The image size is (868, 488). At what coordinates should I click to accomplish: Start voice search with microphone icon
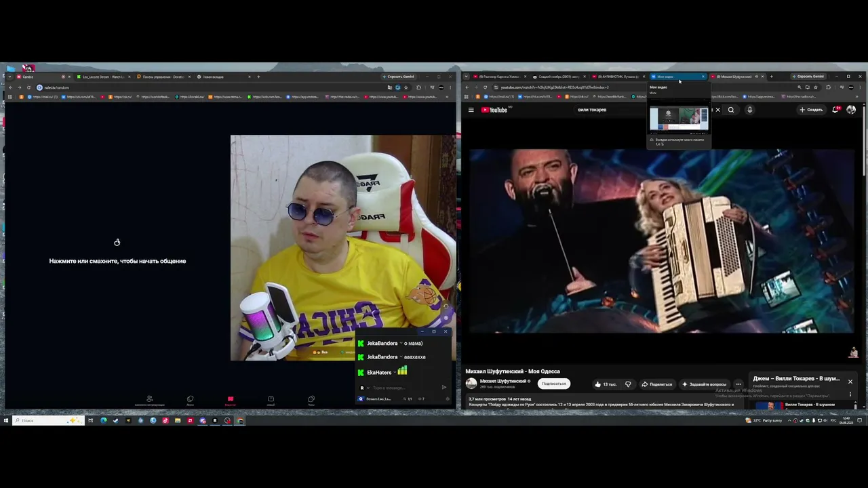point(749,110)
